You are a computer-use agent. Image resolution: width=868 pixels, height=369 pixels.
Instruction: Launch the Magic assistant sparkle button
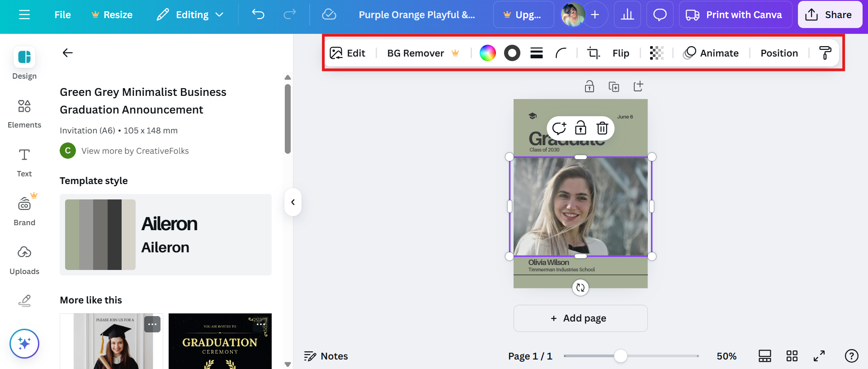click(24, 344)
